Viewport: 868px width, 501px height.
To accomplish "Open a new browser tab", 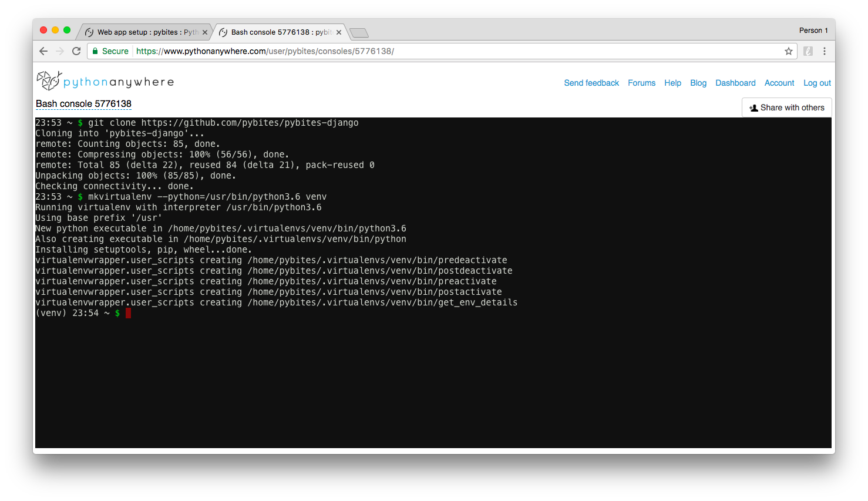I will 359,33.
